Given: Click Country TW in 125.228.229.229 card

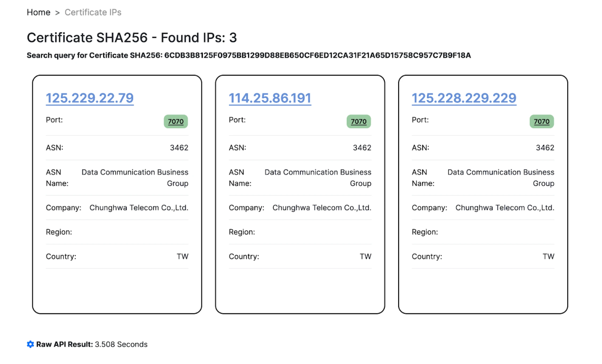Looking at the screenshot, I should point(548,257).
